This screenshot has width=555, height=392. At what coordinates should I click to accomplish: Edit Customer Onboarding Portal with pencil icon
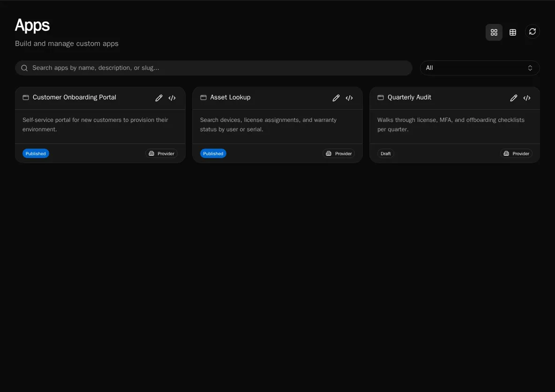(159, 98)
